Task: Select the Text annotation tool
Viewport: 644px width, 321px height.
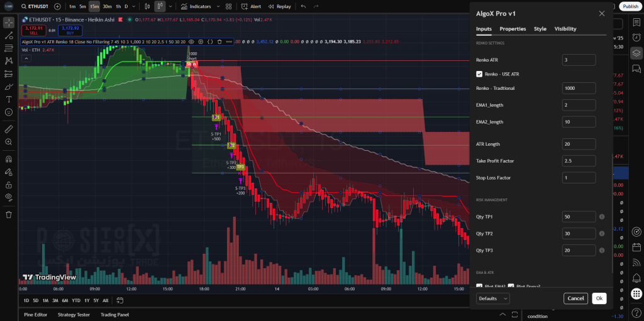Action: (9, 99)
